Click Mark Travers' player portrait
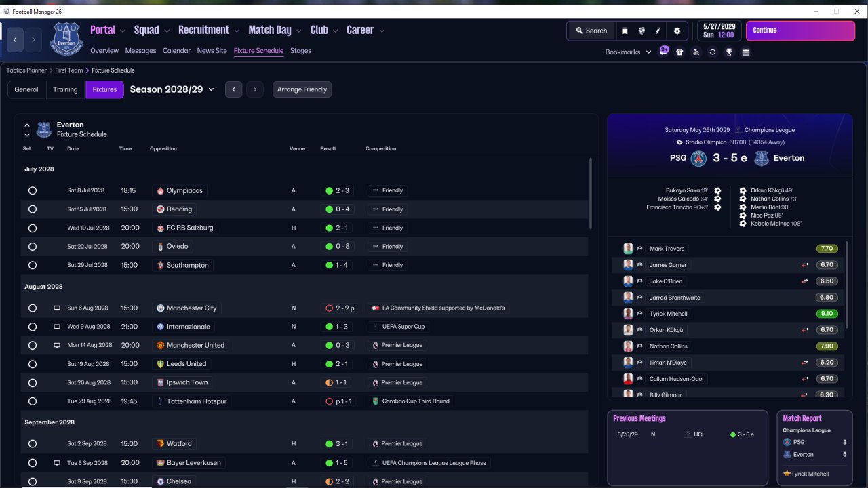 [x=628, y=249]
